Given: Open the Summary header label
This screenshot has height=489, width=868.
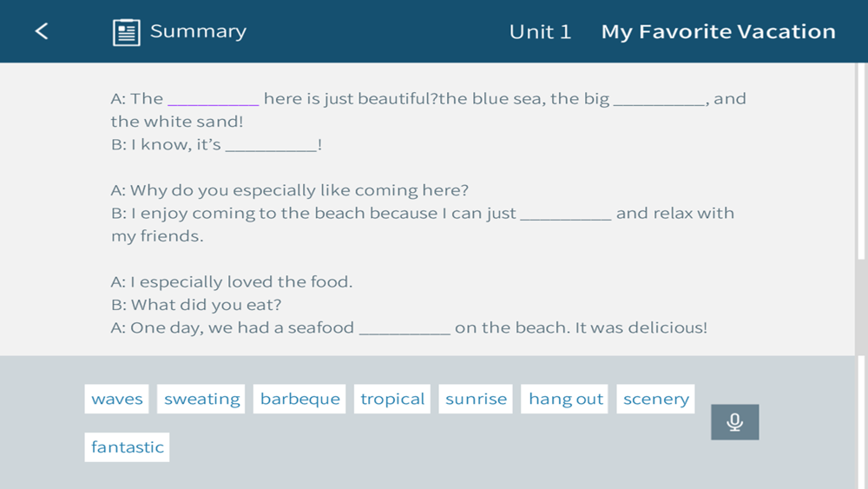Looking at the screenshot, I should (x=198, y=31).
